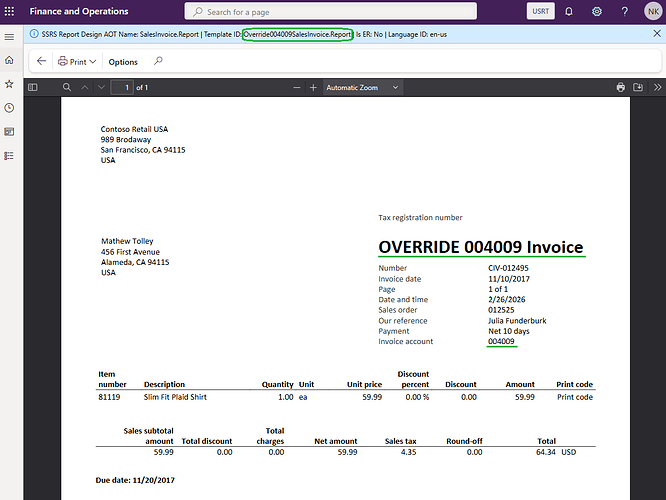The width and height of the screenshot is (666, 500).
Task: Click the OVERRIDE 004009 Invoice heading
Action: pos(481,247)
